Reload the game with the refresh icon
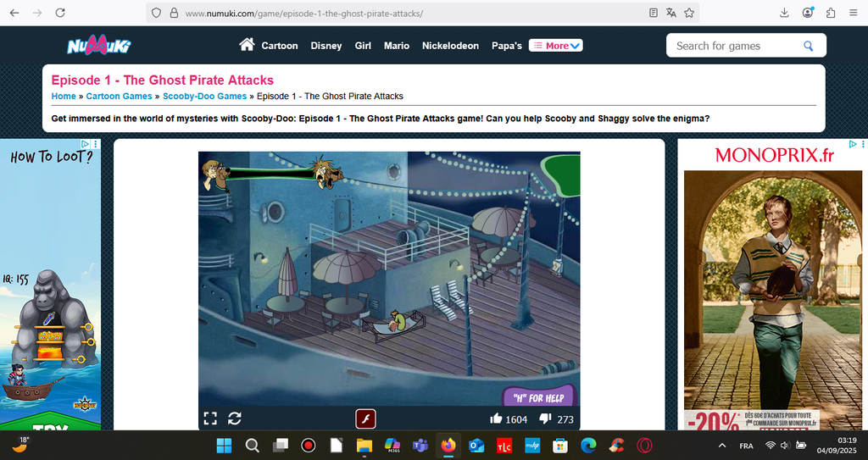The height and width of the screenshot is (460, 868). click(235, 418)
